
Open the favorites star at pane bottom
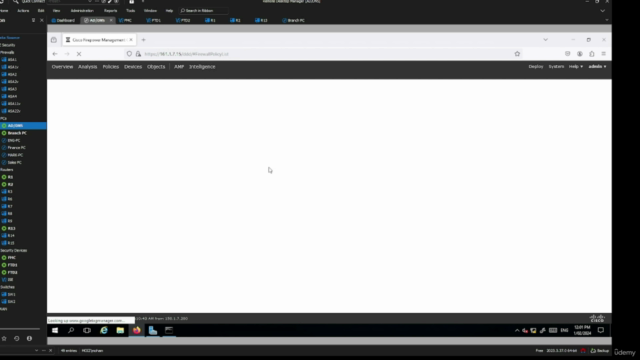pyautogui.click(x=4, y=338)
